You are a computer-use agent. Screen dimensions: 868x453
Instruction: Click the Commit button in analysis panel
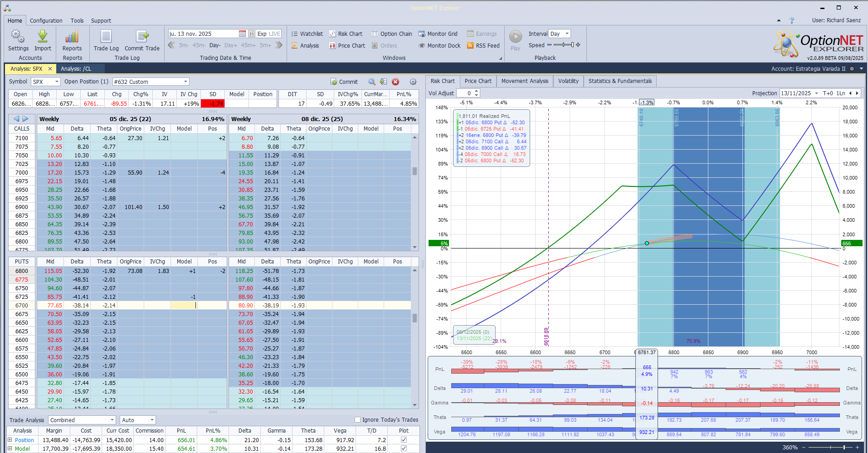coord(344,82)
